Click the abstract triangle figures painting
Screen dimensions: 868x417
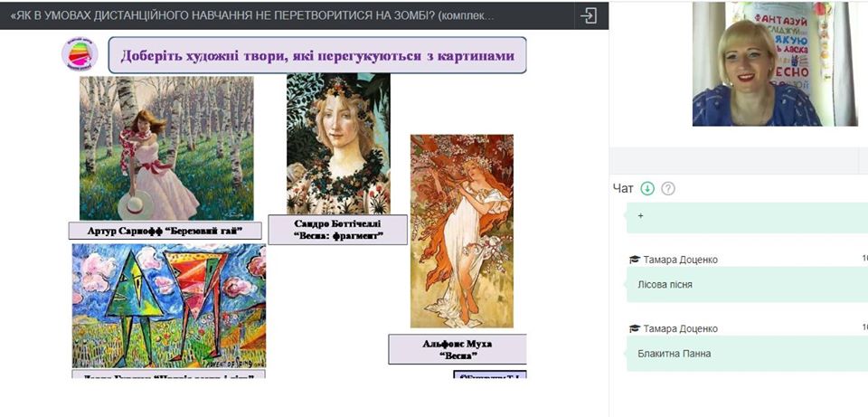point(169,306)
